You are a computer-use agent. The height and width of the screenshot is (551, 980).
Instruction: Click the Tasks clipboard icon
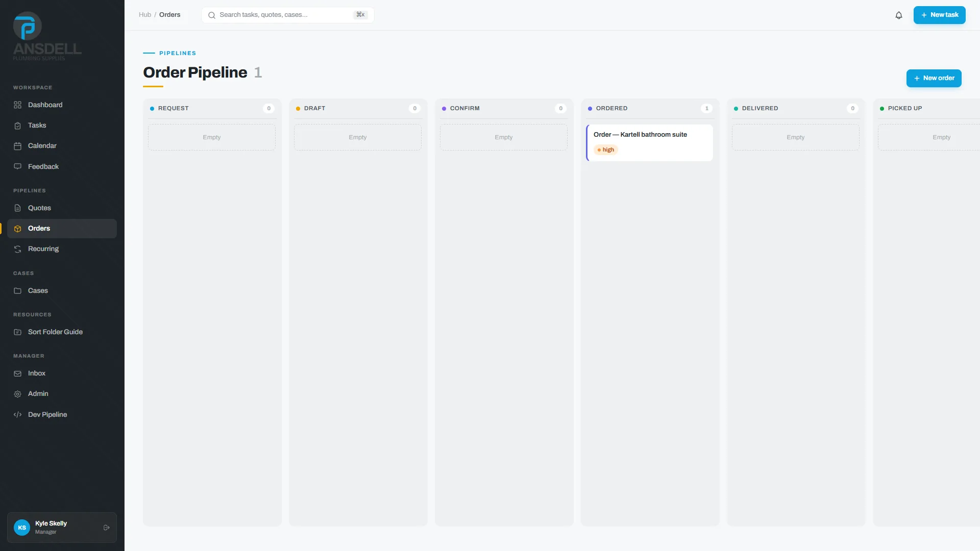pyautogui.click(x=17, y=126)
